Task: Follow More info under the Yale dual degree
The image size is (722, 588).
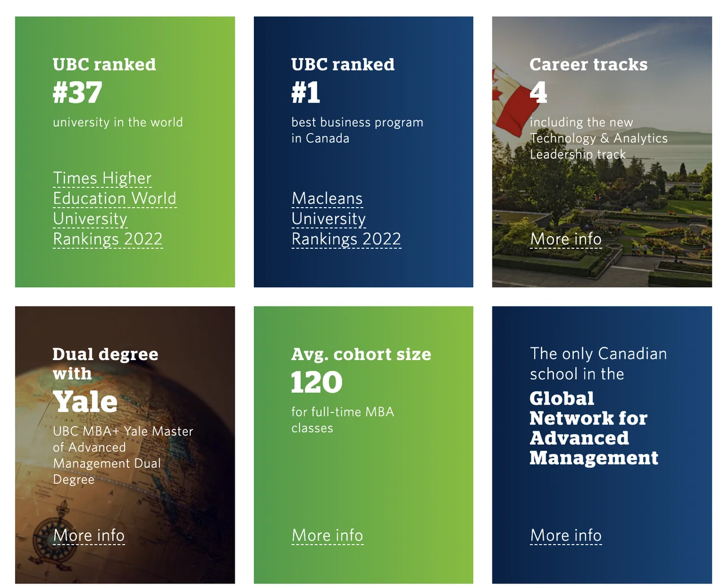Action: pyautogui.click(x=89, y=536)
